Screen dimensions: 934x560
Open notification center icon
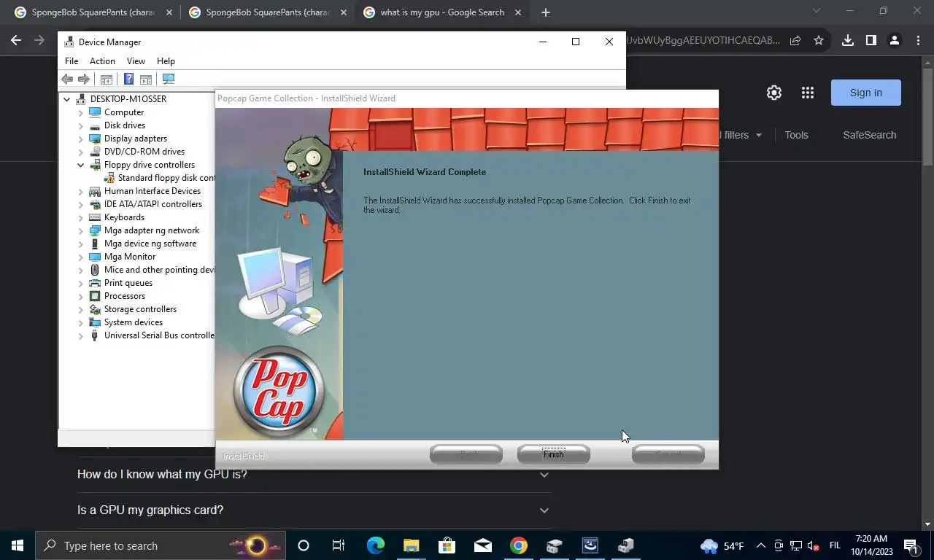911,545
